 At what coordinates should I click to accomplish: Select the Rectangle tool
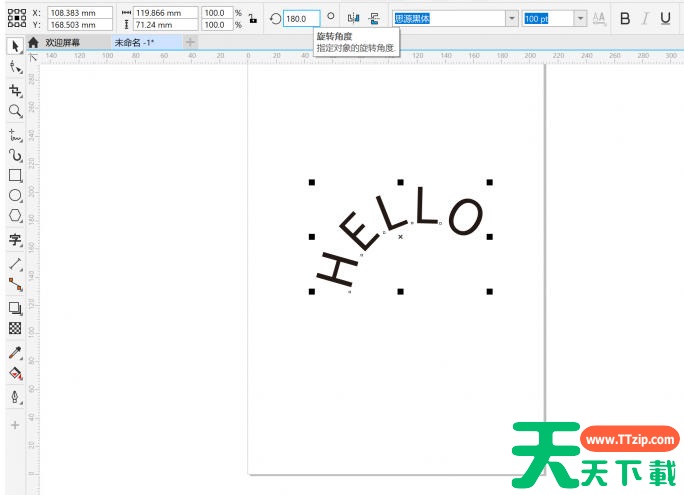pyautogui.click(x=15, y=176)
